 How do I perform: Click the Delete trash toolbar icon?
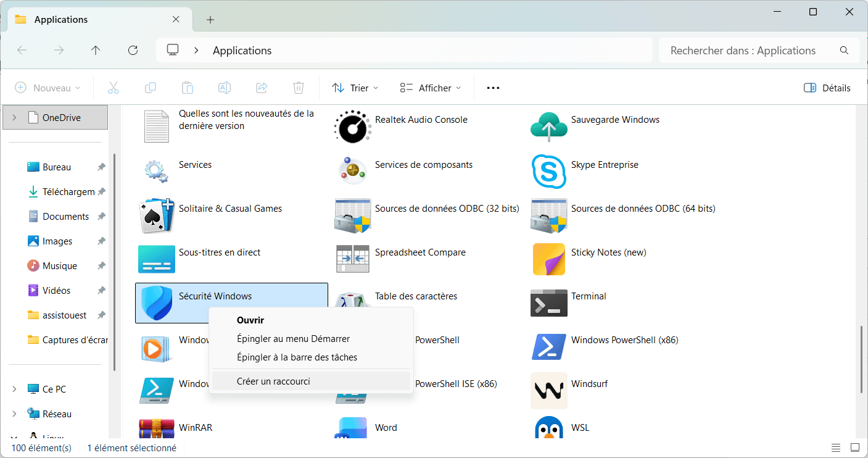tap(299, 88)
